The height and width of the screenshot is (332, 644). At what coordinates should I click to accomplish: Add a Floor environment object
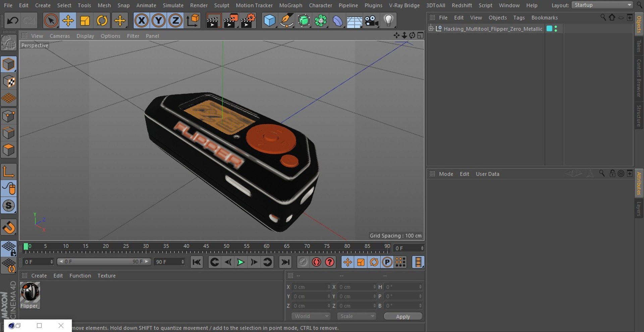(354, 21)
